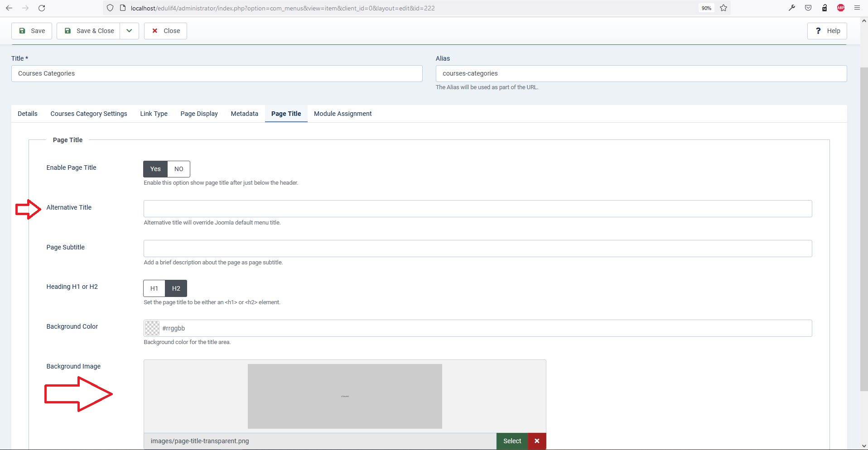The height and width of the screenshot is (450, 868).
Task: Open the Background Color swatch picker
Action: point(152,328)
